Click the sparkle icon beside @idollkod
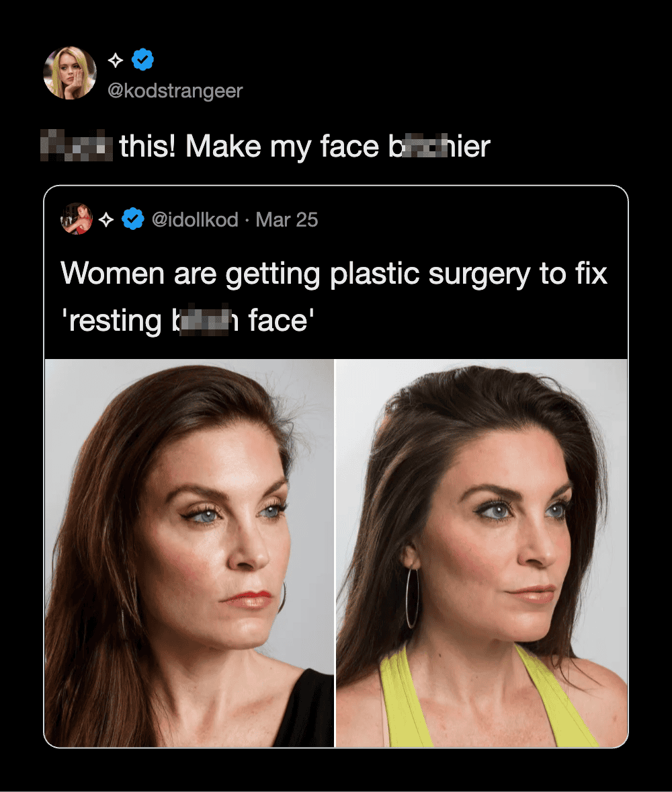672x792 pixels. coord(106,219)
